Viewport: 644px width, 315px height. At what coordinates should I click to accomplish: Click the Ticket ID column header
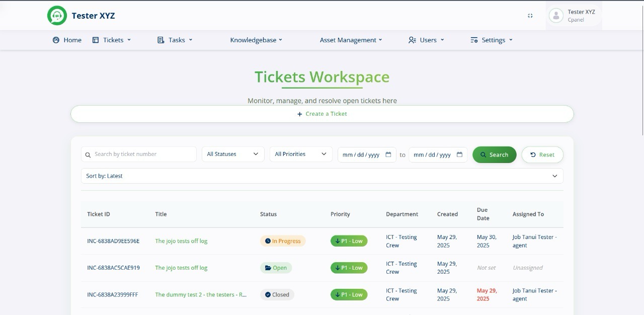coord(99,214)
